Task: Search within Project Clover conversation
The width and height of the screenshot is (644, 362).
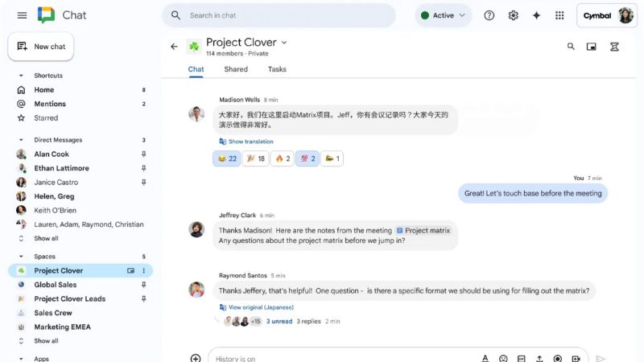Action: (x=571, y=47)
